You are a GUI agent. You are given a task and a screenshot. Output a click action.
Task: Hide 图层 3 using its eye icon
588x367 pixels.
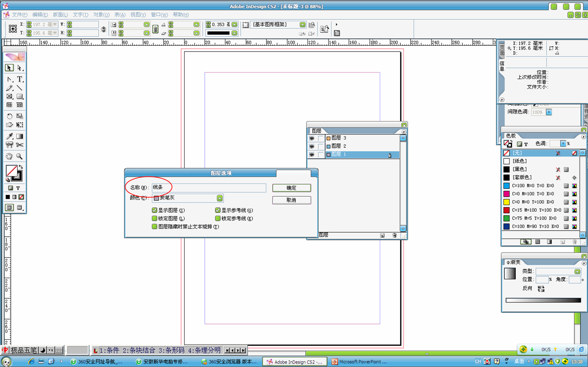[x=311, y=138]
